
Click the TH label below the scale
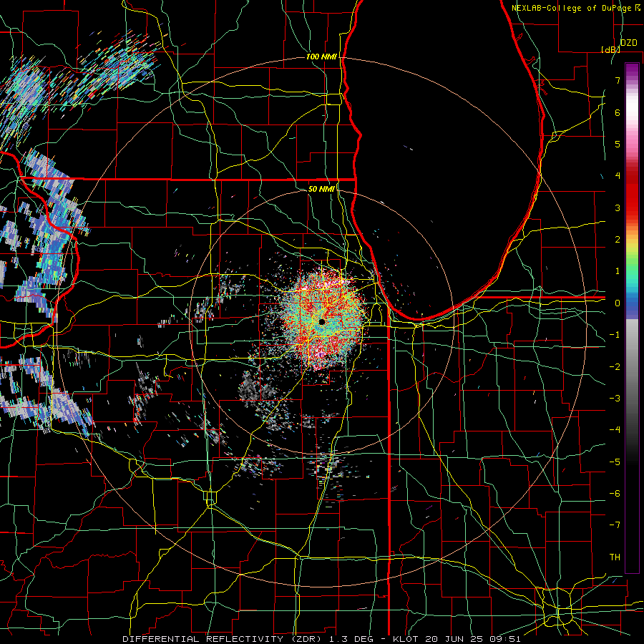(615, 557)
